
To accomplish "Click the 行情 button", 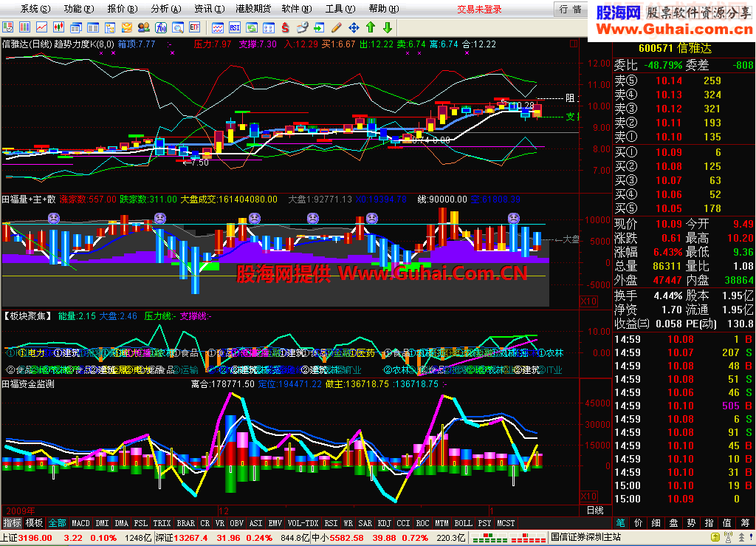I will coord(570,9).
